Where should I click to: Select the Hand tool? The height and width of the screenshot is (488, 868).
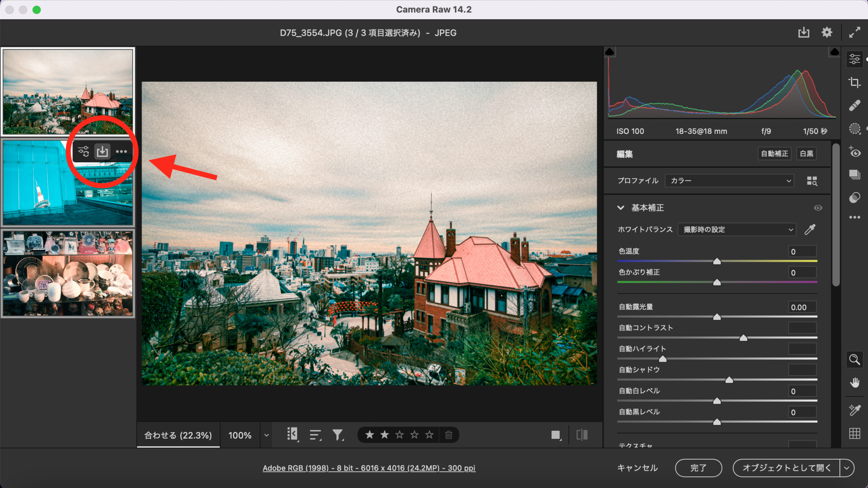pyautogui.click(x=855, y=382)
